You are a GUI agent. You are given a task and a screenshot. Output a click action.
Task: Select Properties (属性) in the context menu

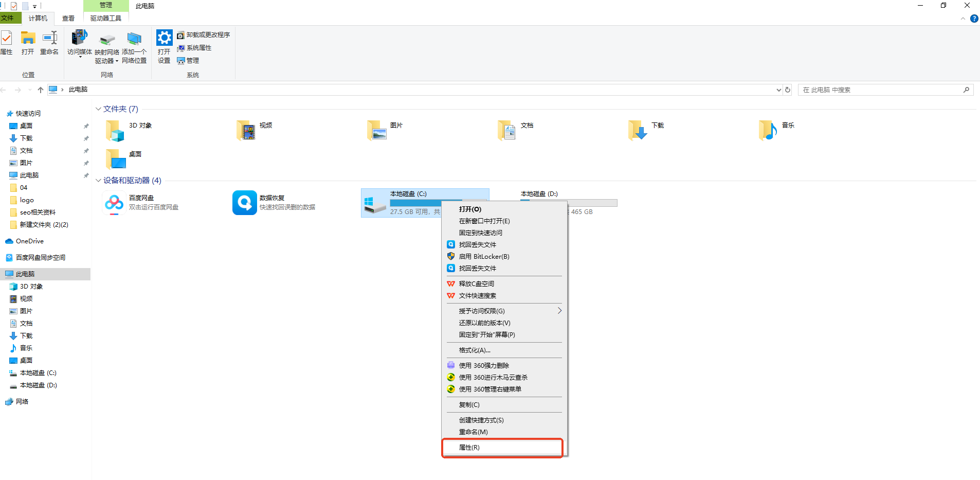[469, 448]
